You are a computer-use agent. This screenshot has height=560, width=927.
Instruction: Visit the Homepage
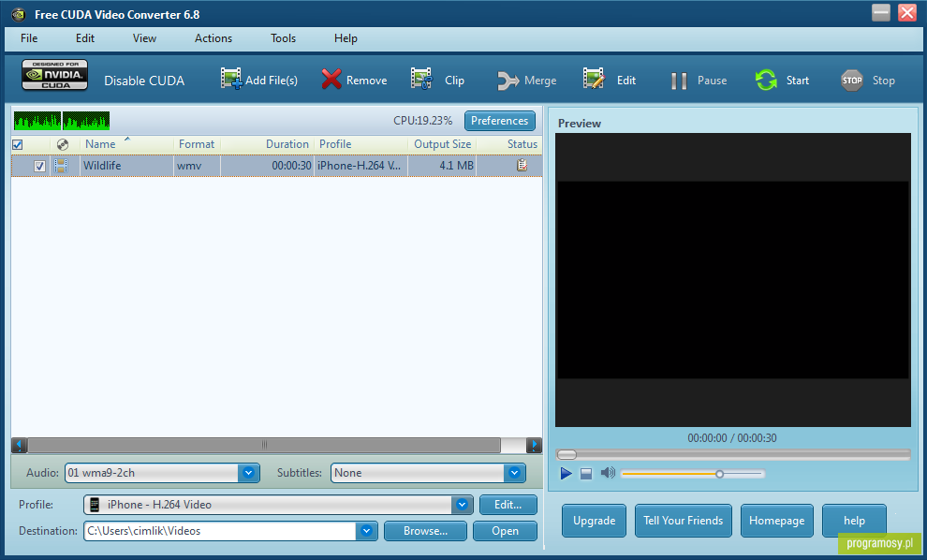click(x=777, y=521)
